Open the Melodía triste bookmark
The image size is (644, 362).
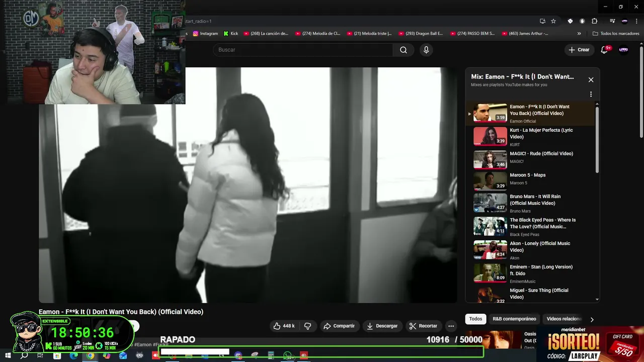point(369,34)
